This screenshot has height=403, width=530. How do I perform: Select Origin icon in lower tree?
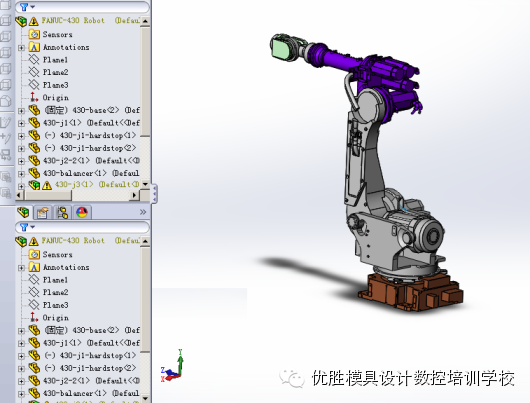(34, 317)
